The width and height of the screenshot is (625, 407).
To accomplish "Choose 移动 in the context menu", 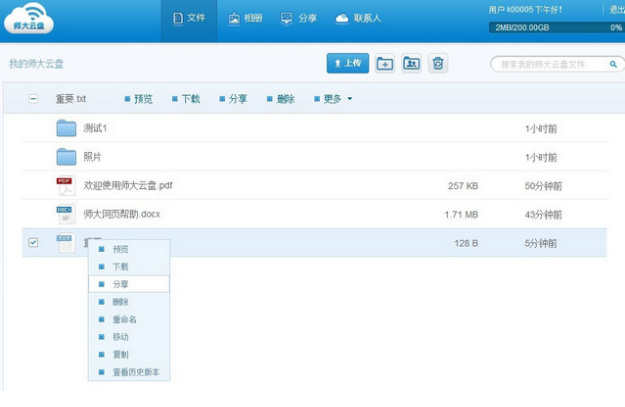I will [129, 337].
